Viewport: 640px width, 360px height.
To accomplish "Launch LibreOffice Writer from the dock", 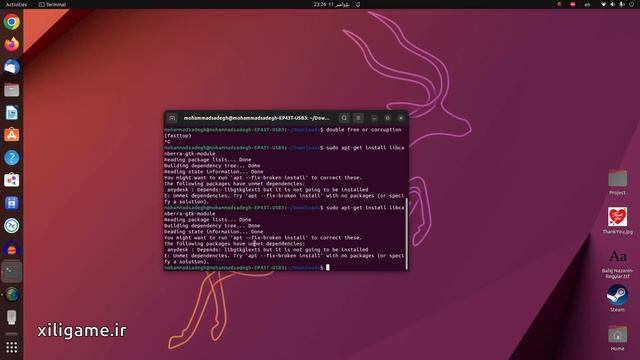I will (x=11, y=113).
